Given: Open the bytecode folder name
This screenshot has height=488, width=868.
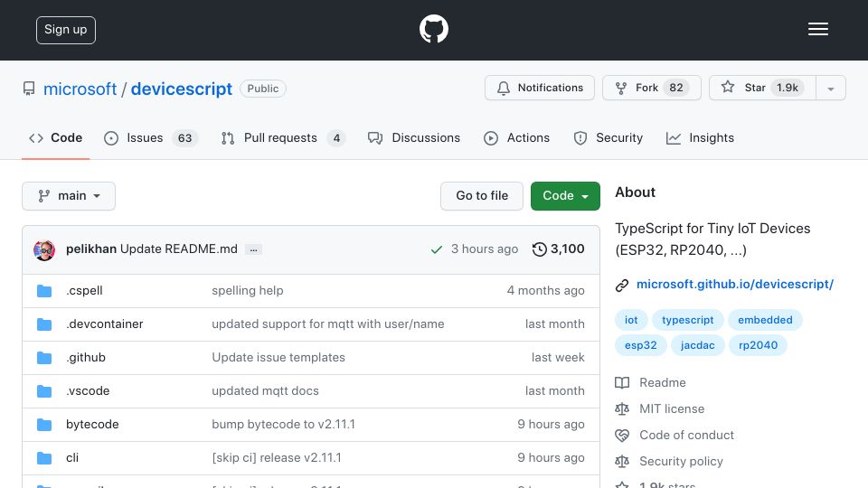Looking at the screenshot, I should pyautogui.click(x=92, y=425).
